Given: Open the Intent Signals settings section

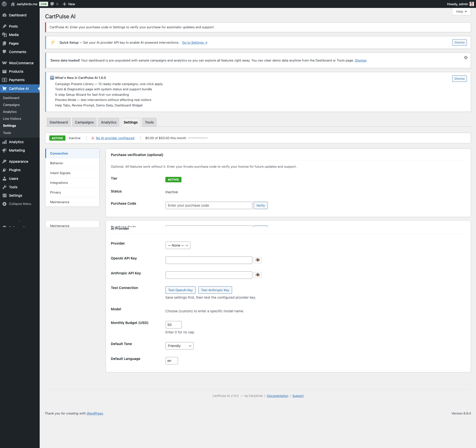Looking at the screenshot, I should click(x=60, y=173).
